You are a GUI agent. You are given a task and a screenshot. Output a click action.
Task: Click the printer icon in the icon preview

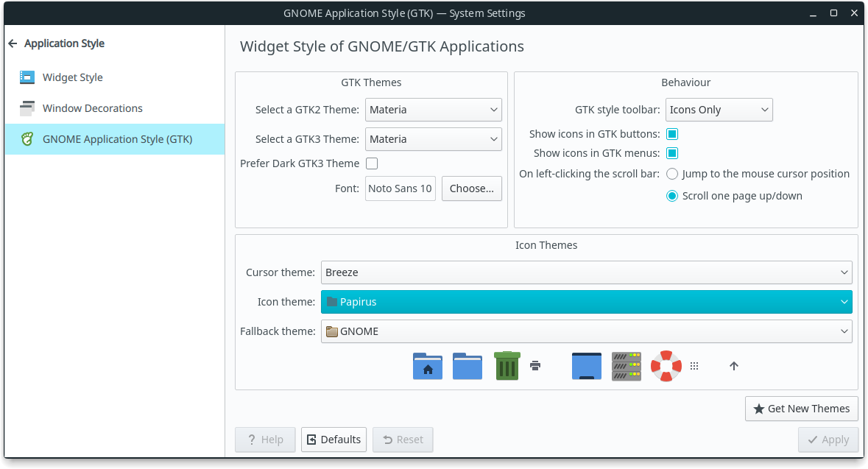pyautogui.click(x=535, y=365)
